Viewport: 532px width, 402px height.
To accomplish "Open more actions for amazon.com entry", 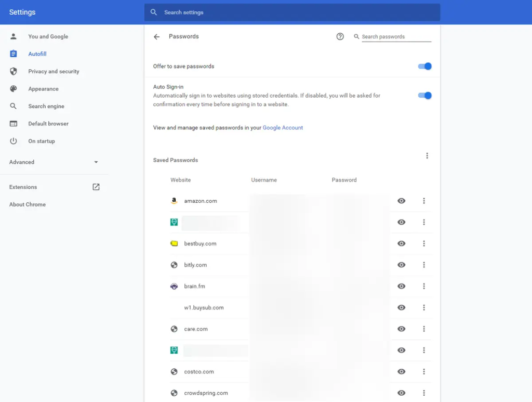I will [424, 201].
